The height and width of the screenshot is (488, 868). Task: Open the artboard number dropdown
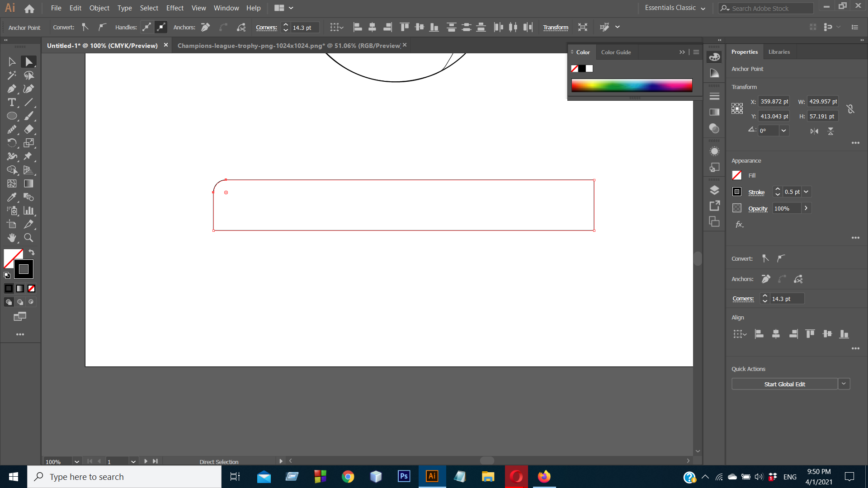tap(133, 461)
